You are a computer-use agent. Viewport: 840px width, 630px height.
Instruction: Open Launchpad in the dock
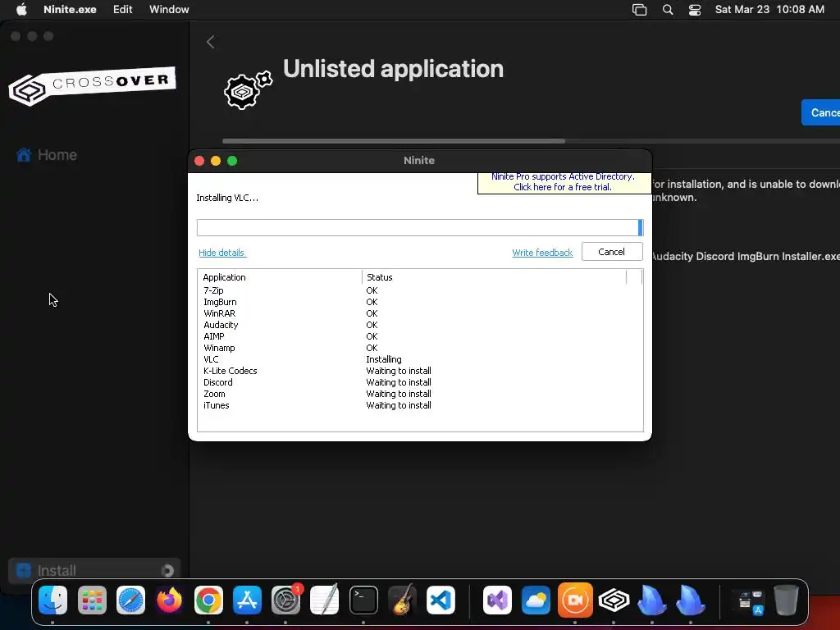92,600
